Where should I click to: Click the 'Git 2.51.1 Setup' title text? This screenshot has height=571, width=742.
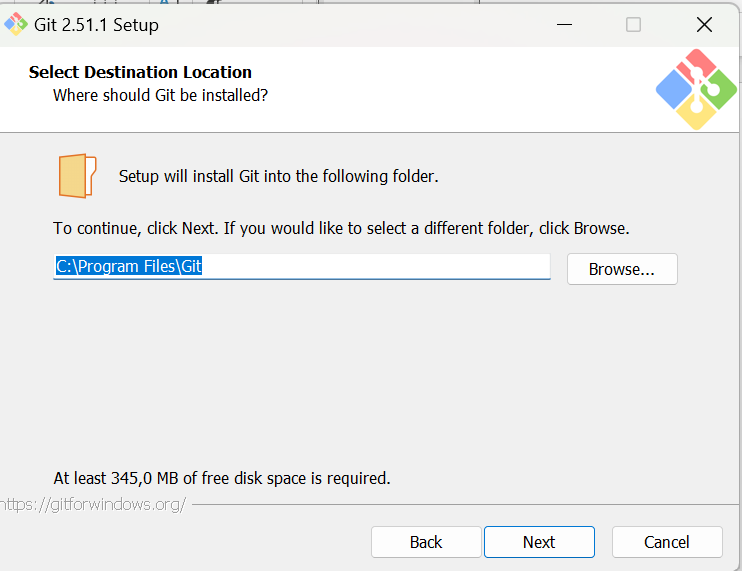coord(97,25)
